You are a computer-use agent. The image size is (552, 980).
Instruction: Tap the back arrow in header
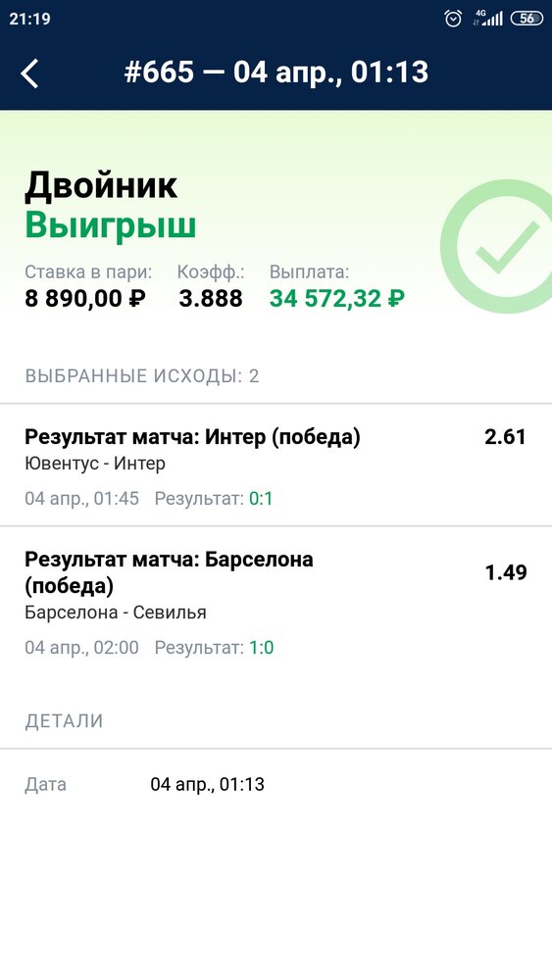coord(29,73)
